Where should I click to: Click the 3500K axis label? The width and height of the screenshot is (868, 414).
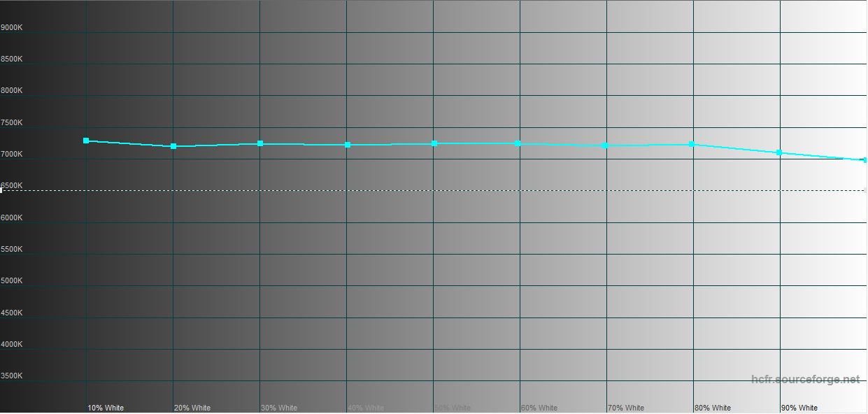click(12, 376)
